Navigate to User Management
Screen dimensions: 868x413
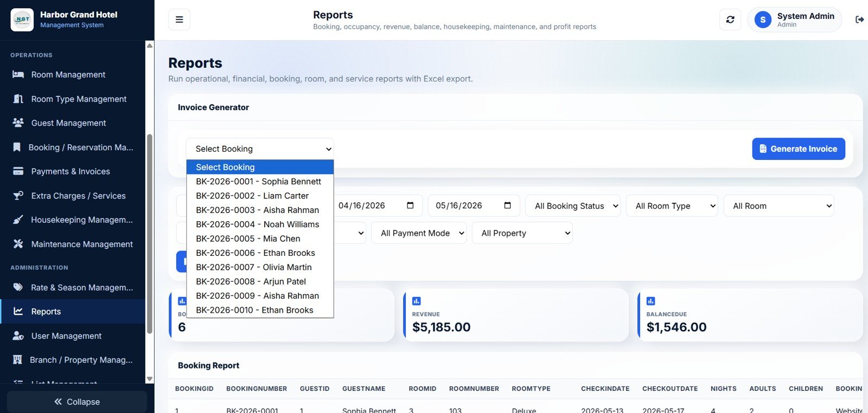coord(73,335)
